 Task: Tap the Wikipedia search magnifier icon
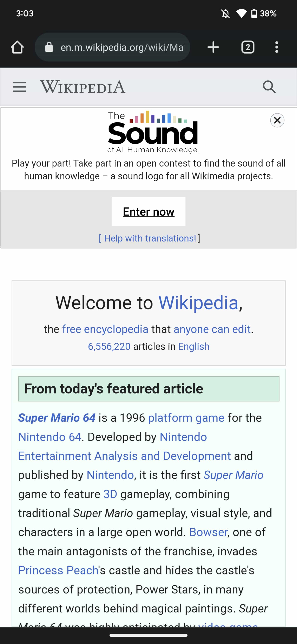(269, 87)
